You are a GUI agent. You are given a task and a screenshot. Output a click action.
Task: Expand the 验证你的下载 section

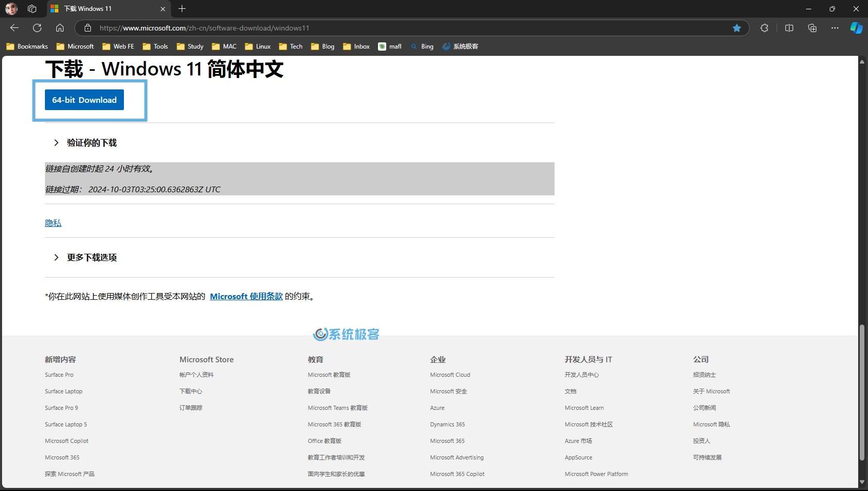(x=86, y=143)
